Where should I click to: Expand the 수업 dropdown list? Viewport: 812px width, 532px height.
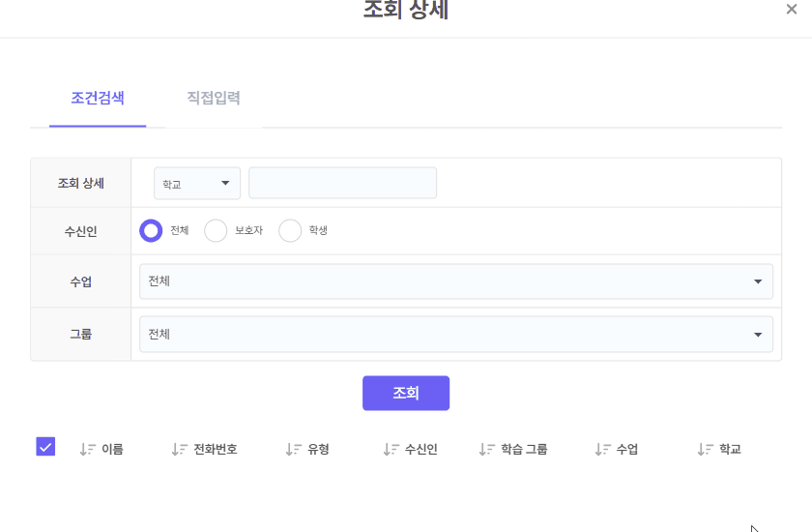(456, 281)
